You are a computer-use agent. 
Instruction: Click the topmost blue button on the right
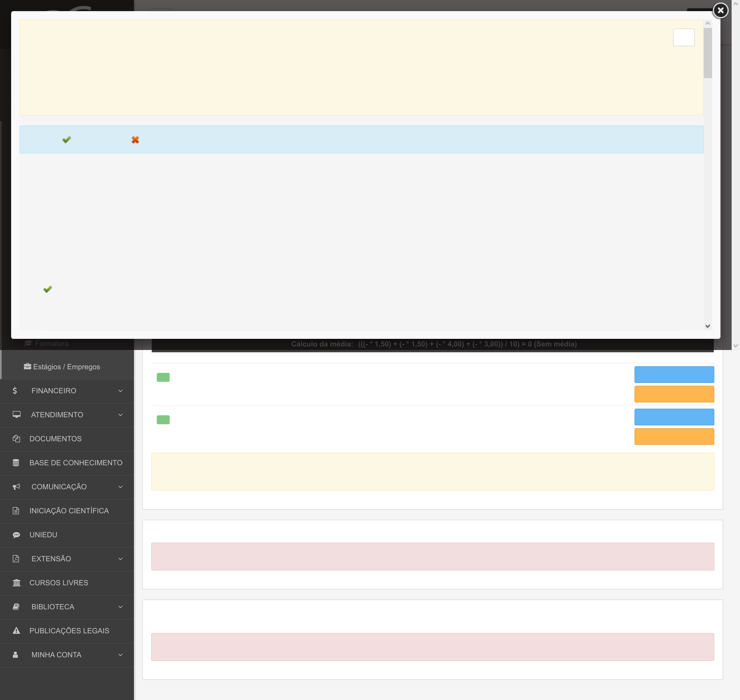point(674,374)
